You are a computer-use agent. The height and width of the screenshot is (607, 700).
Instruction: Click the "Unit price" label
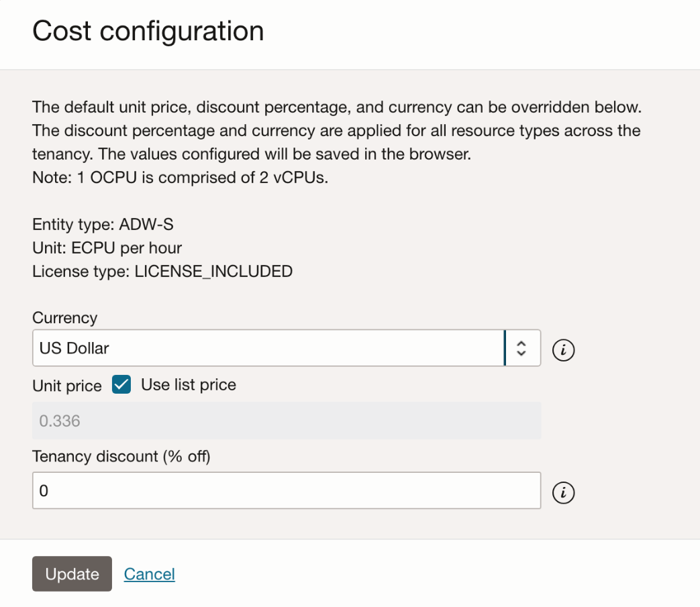pyautogui.click(x=67, y=386)
